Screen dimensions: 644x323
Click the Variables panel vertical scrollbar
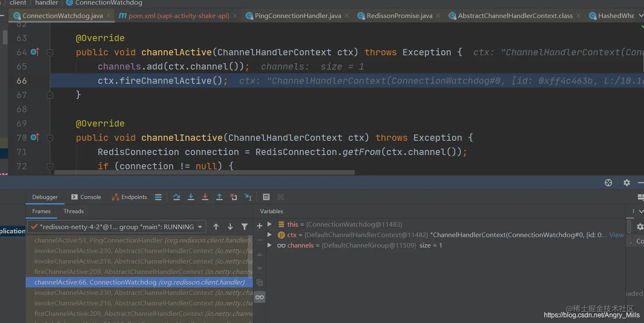tap(629, 226)
